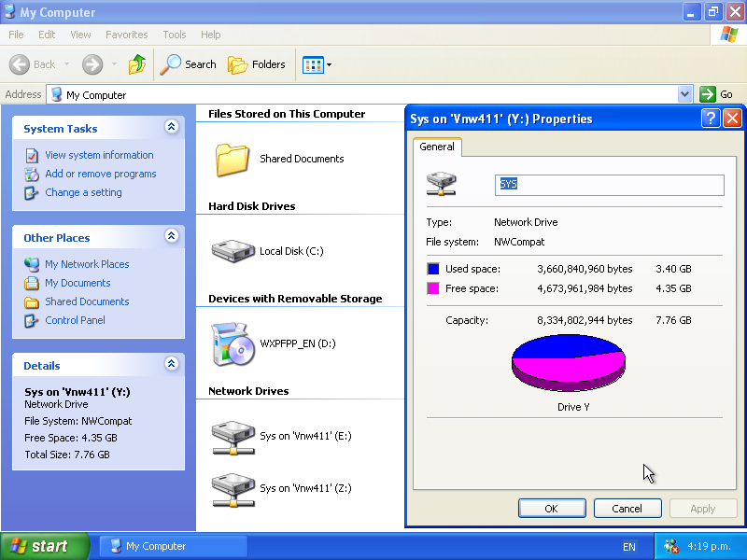Click the Control Panel sidebar icon

click(32, 320)
